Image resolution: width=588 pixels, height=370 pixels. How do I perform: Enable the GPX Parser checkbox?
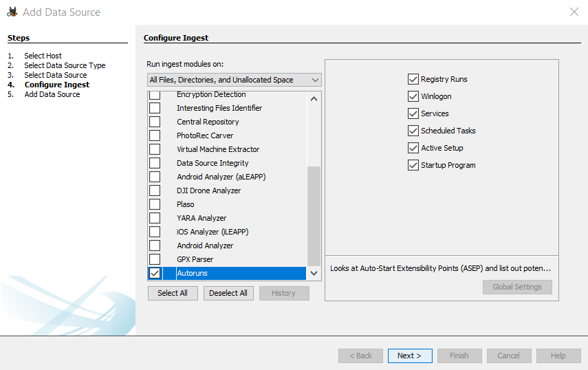(155, 259)
